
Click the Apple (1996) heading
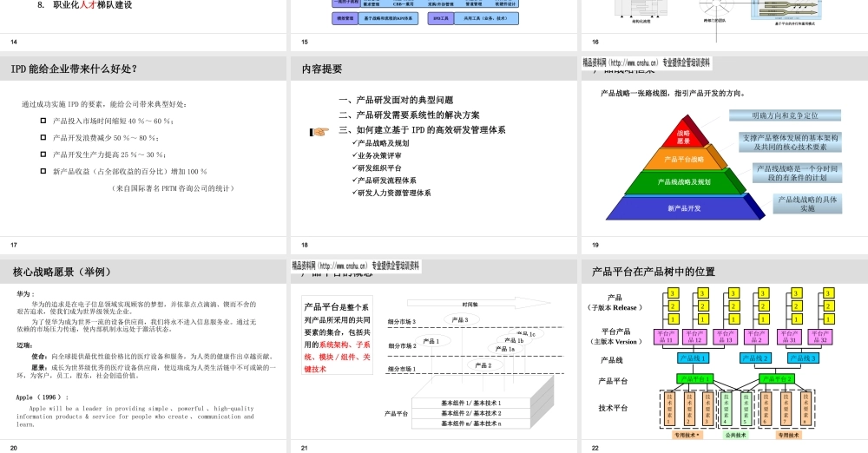[43, 397]
